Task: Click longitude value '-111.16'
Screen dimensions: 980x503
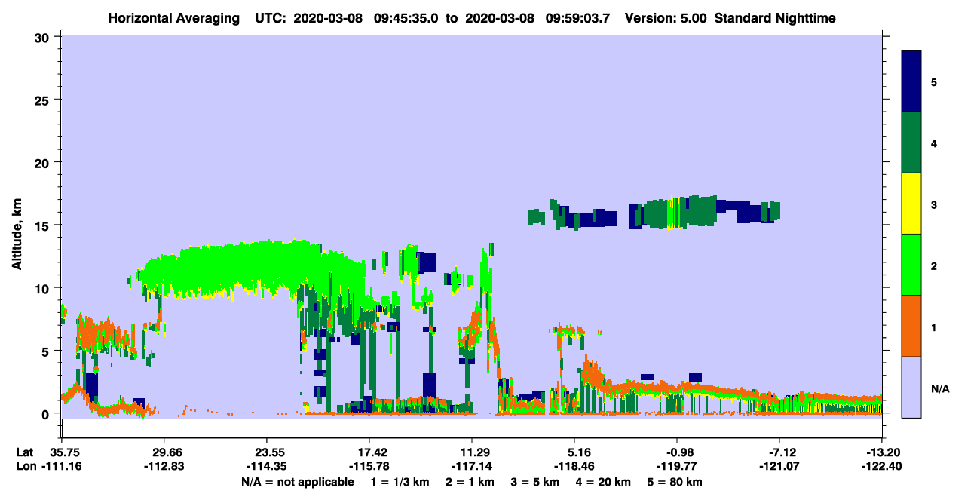Action: [62, 466]
